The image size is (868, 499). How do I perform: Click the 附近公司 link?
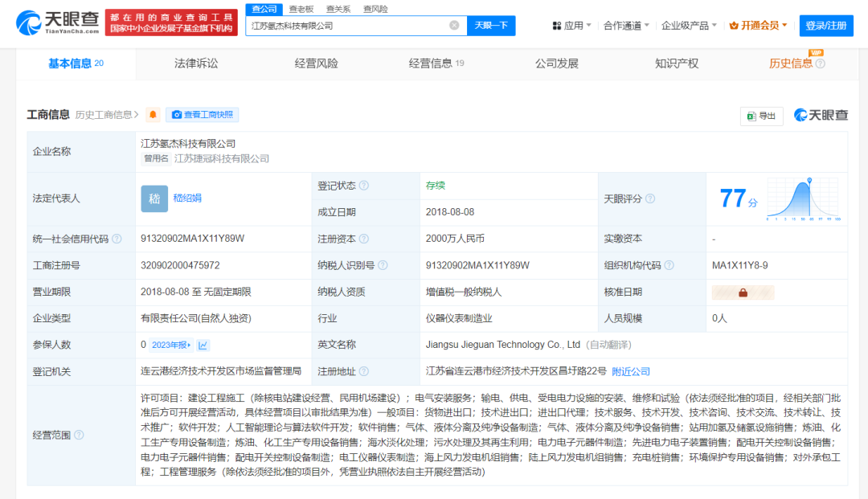(631, 372)
